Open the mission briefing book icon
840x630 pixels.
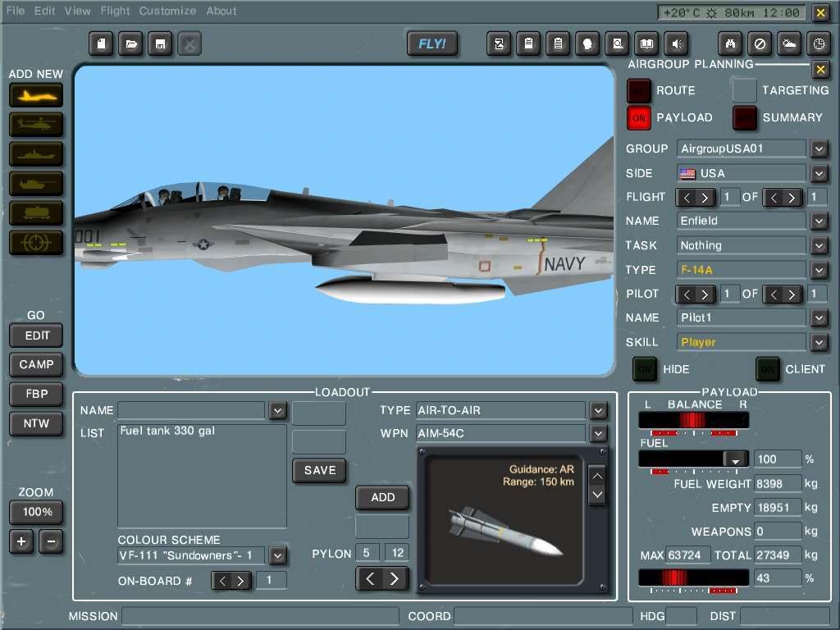coord(647,43)
